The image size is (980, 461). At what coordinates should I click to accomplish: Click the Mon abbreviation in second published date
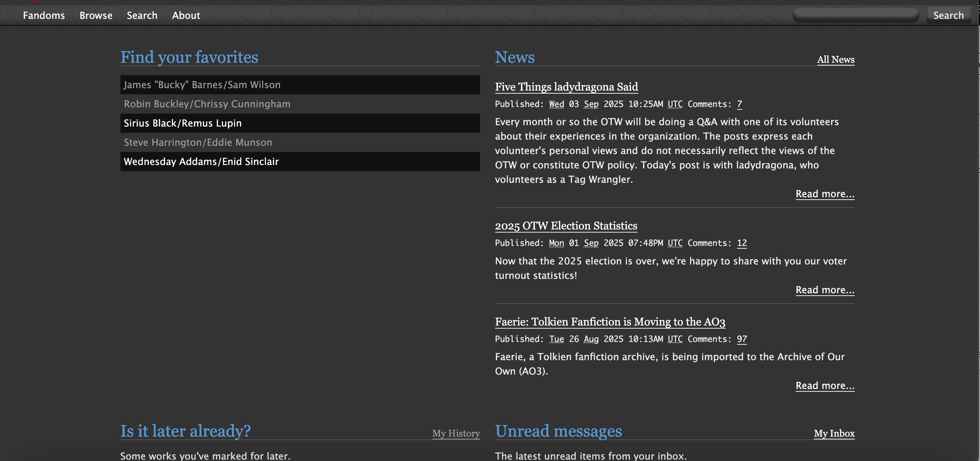556,243
